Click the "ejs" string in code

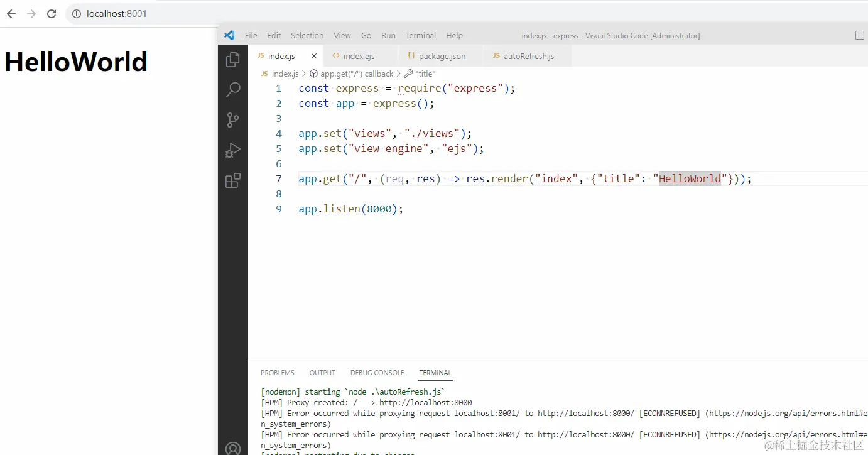click(x=457, y=149)
